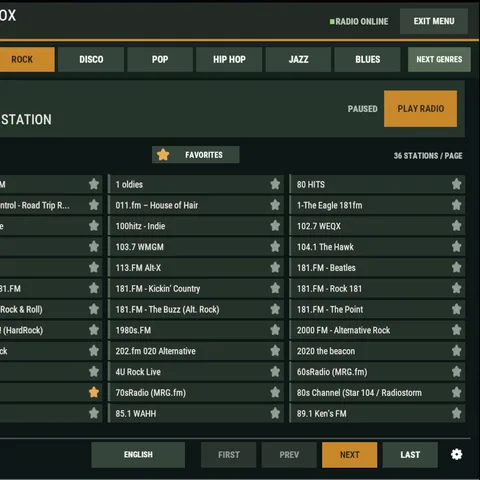480x480 pixels.
Task: Select station 89.1 Ken's FM
Action: point(377,413)
